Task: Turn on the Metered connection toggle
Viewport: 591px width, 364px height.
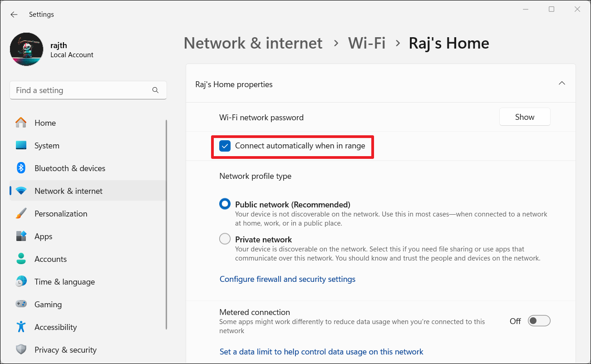Action: click(539, 321)
